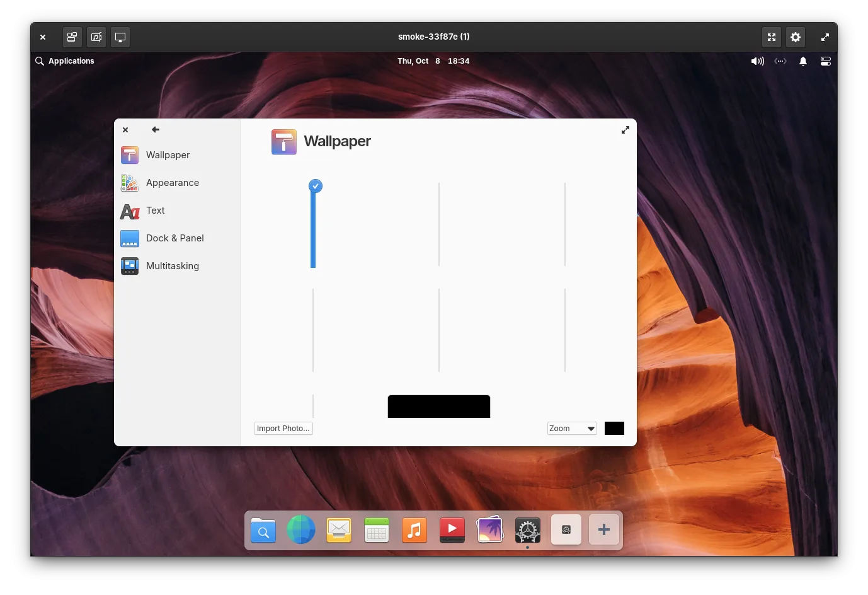Click the plus button in dock

pyautogui.click(x=604, y=530)
